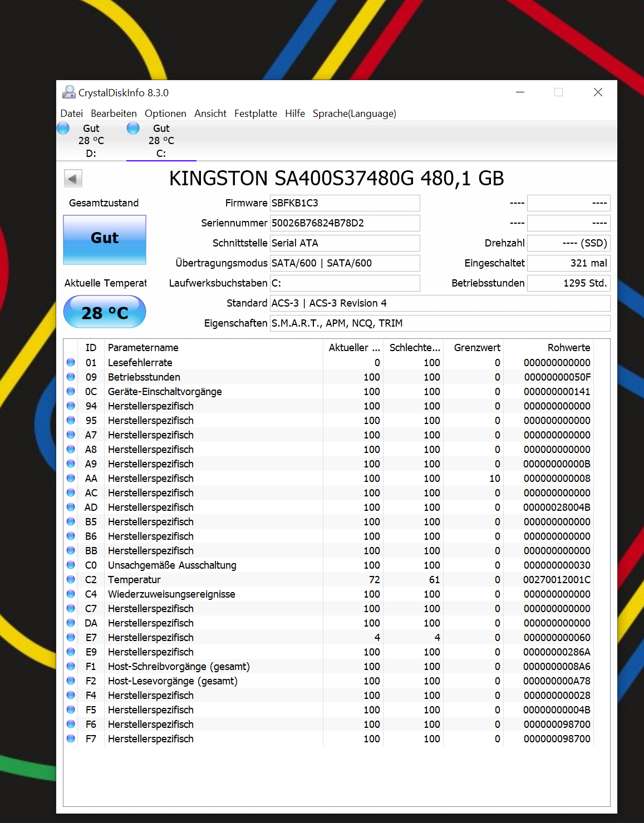644x823 pixels.
Task: Click the Seriennummer field value
Action: [x=345, y=223]
